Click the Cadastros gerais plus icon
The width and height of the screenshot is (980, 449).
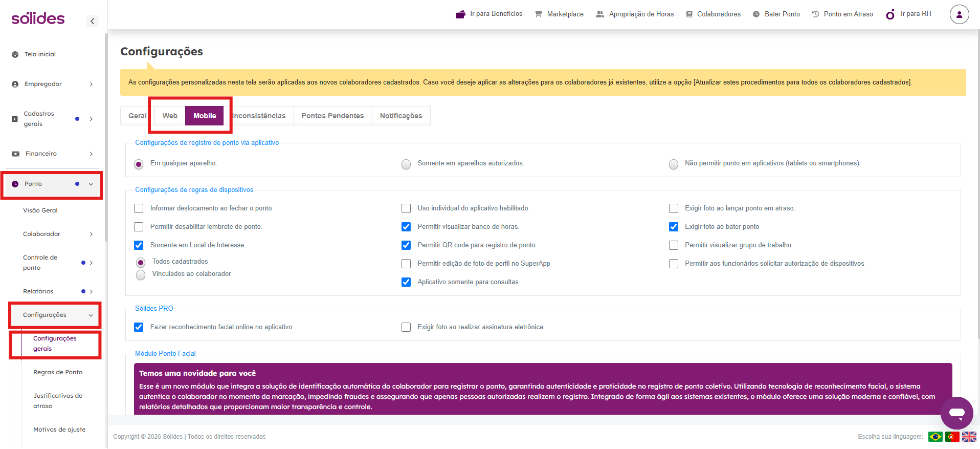14,119
